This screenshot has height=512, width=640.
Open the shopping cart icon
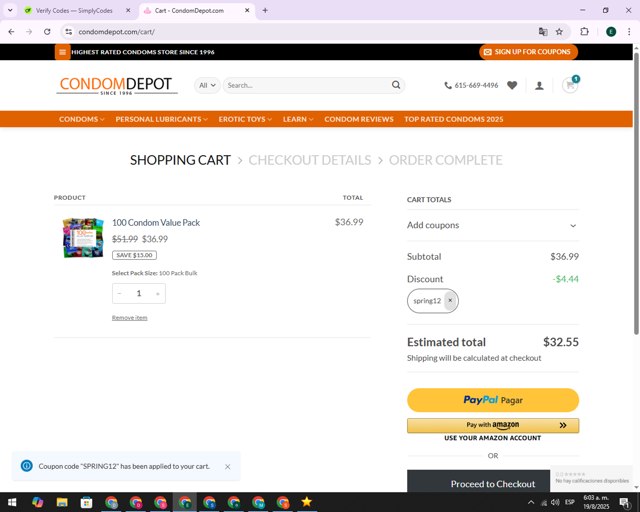(x=570, y=85)
